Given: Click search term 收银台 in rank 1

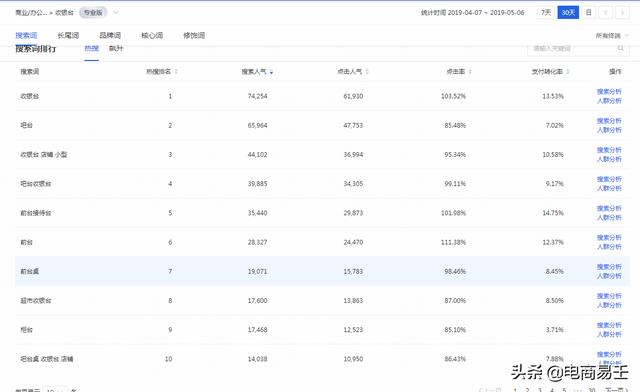Looking at the screenshot, I should click(x=30, y=96).
